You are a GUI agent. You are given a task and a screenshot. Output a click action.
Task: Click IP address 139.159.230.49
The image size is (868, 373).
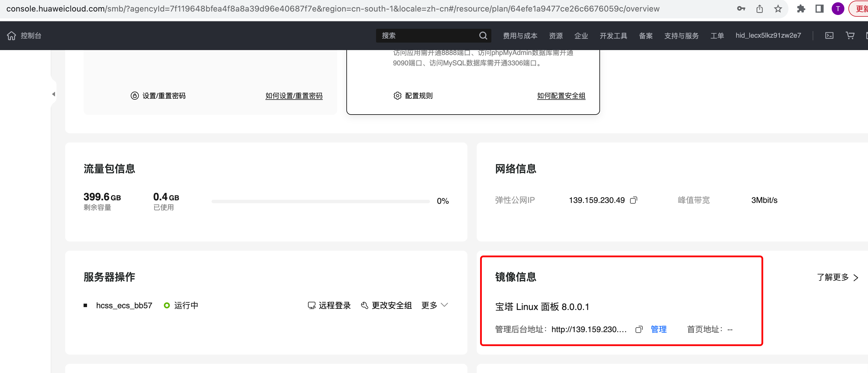tap(597, 200)
